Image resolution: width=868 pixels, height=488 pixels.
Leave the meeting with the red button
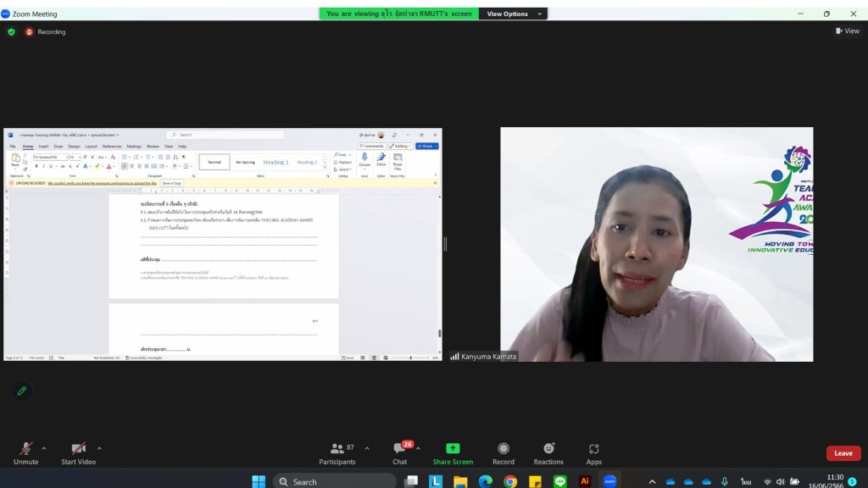tap(843, 453)
